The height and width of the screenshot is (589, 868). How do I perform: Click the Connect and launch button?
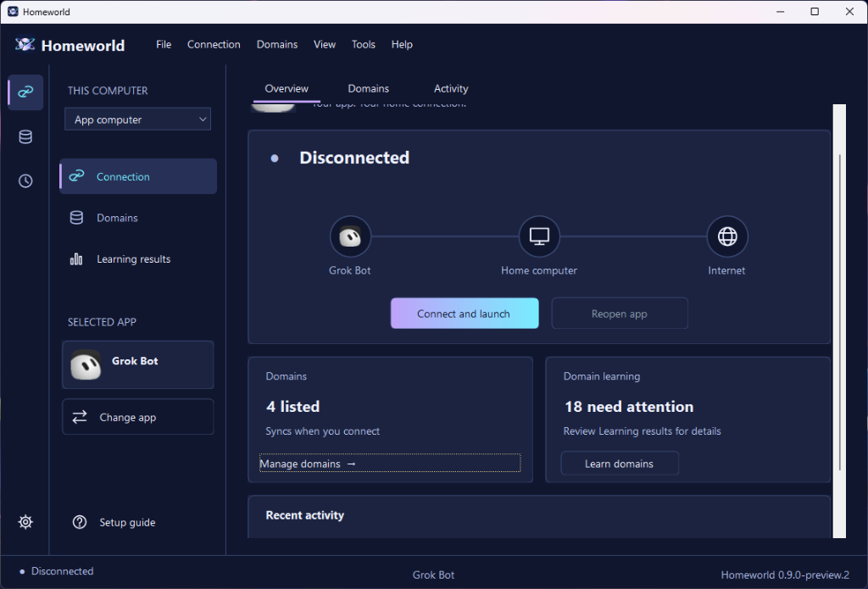465,314
